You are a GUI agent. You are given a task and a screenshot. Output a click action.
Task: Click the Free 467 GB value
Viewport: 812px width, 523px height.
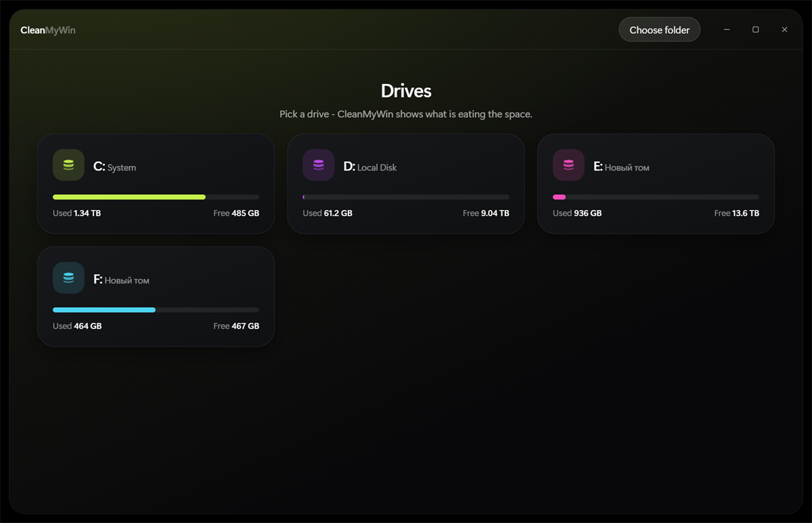(x=236, y=326)
